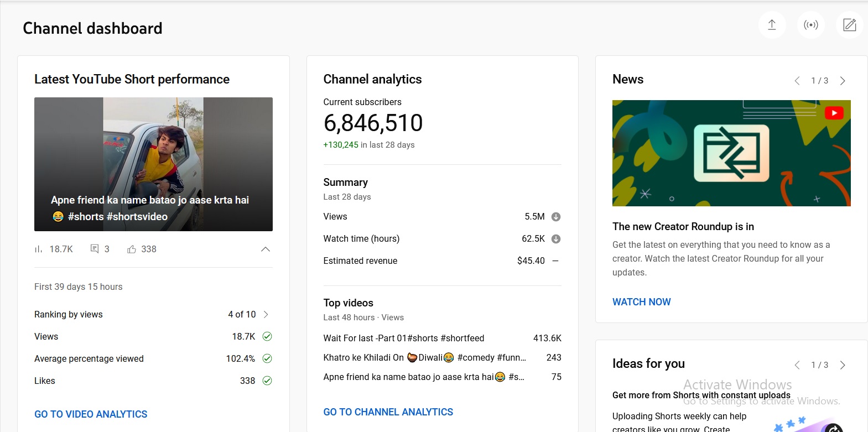Click the 'Ranking by views' label

click(x=69, y=314)
